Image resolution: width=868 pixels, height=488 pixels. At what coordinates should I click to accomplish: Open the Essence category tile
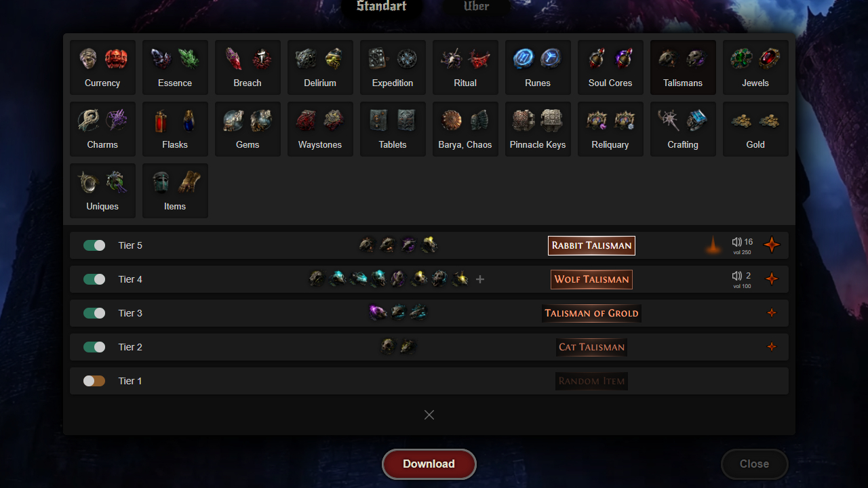(x=175, y=67)
